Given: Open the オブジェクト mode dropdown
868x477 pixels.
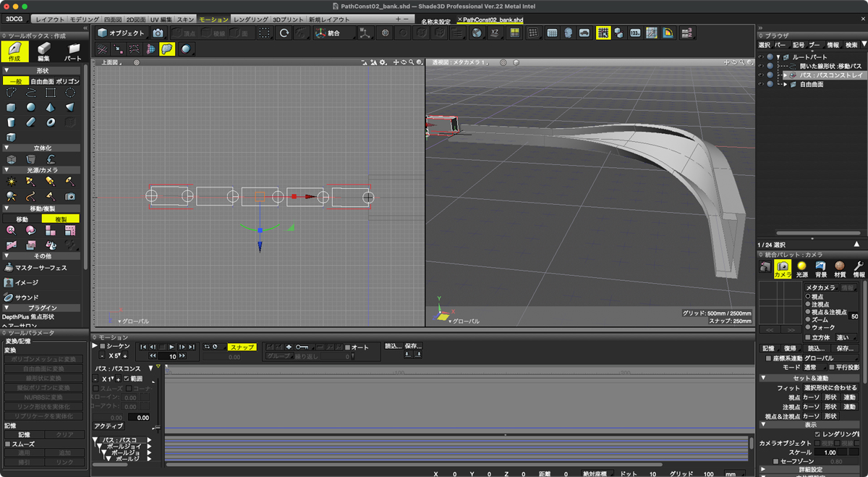Looking at the screenshot, I should [x=122, y=33].
